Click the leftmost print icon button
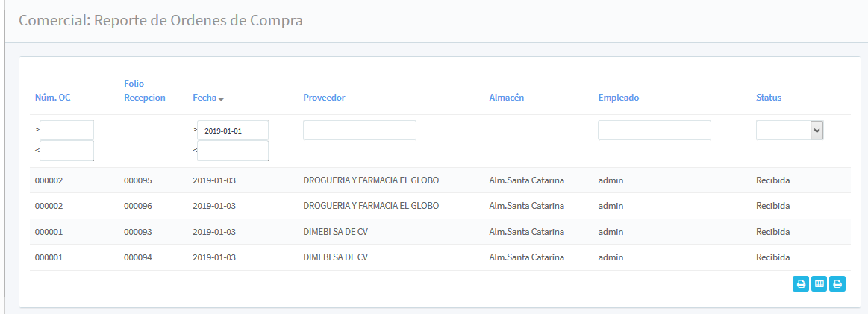 pyautogui.click(x=801, y=284)
